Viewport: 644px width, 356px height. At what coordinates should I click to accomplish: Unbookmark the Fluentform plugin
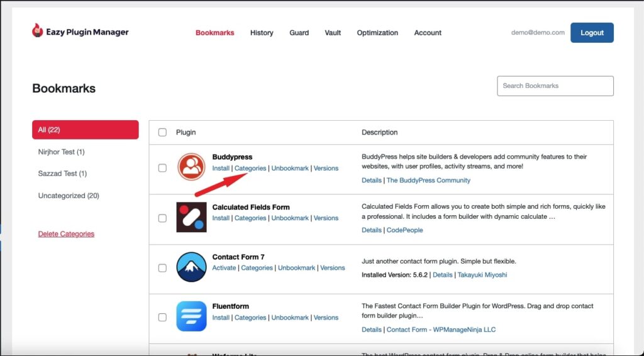[x=289, y=318]
